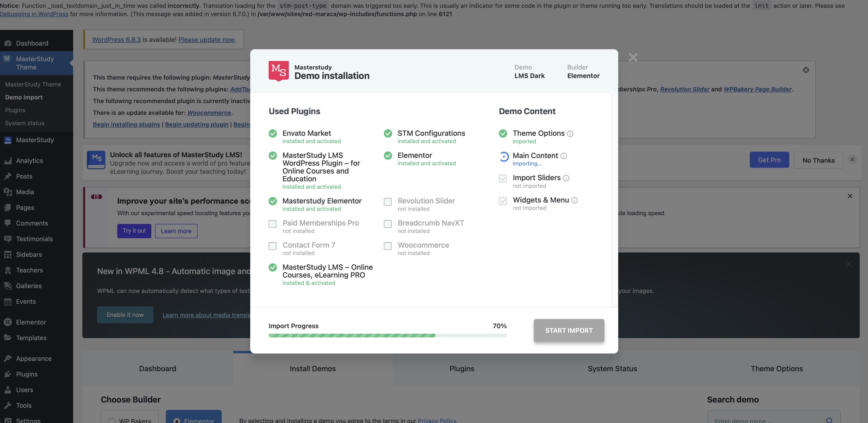
Task: Click the Elementor icon in the admin menu
Action: (8, 322)
